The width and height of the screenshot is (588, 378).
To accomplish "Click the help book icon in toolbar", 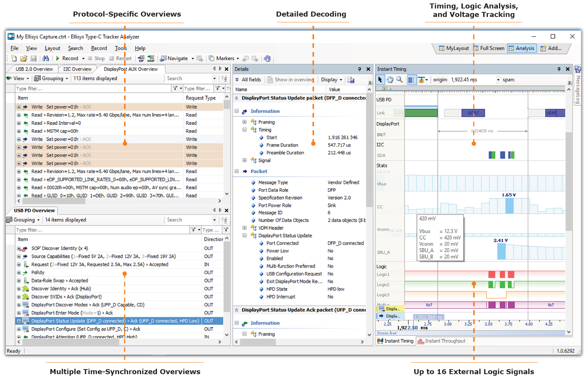I will (x=267, y=59).
